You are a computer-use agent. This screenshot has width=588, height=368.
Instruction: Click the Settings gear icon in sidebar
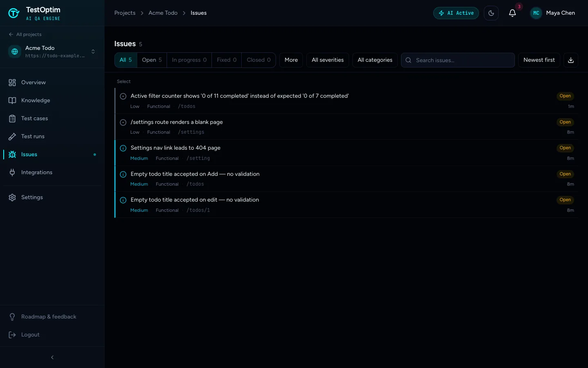click(12, 197)
